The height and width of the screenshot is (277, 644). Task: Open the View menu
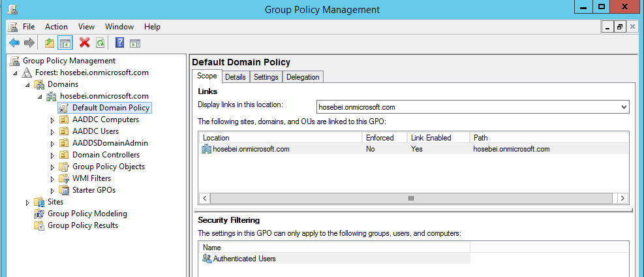tap(86, 27)
